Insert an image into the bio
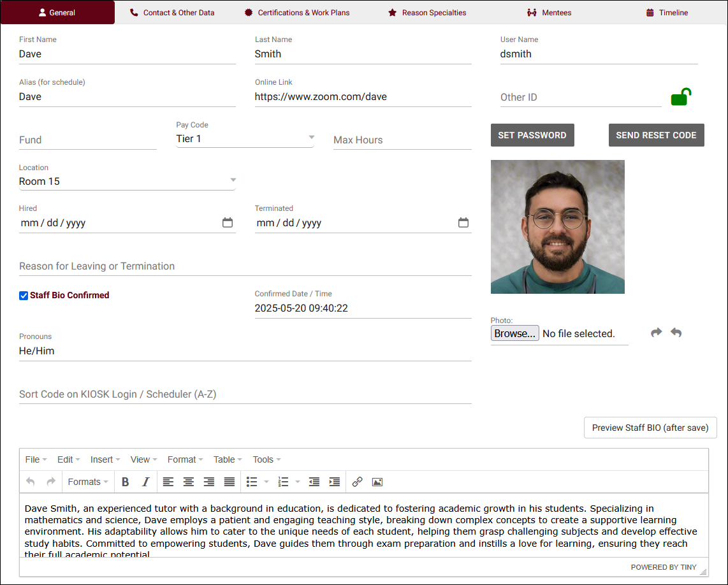The height and width of the screenshot is (585, 728). pyautogui.click(x=377, y=482)
